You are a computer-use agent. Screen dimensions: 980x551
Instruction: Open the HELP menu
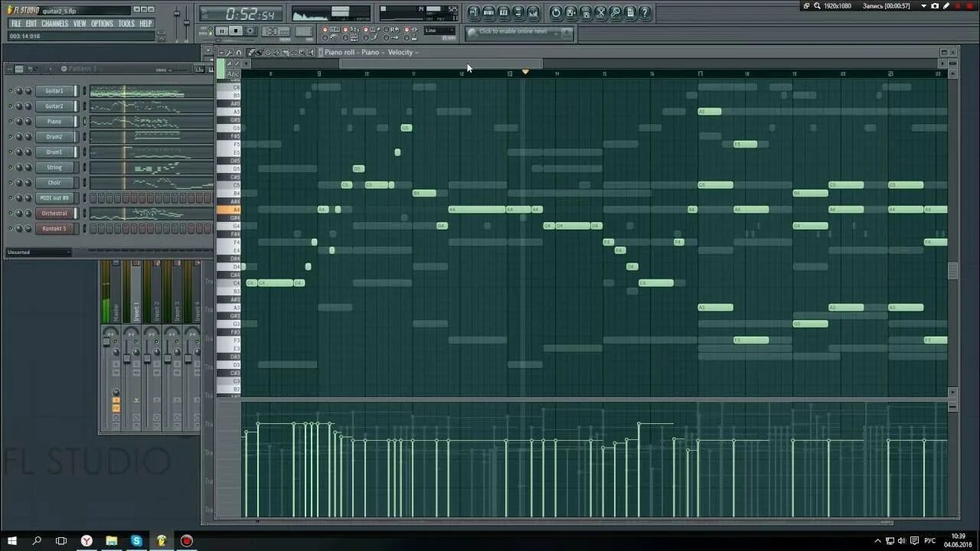coord(145,24)
